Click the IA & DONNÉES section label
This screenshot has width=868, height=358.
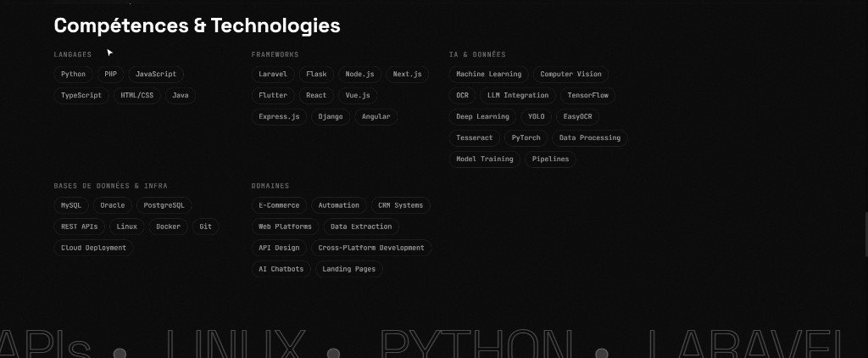click(477, 55)
